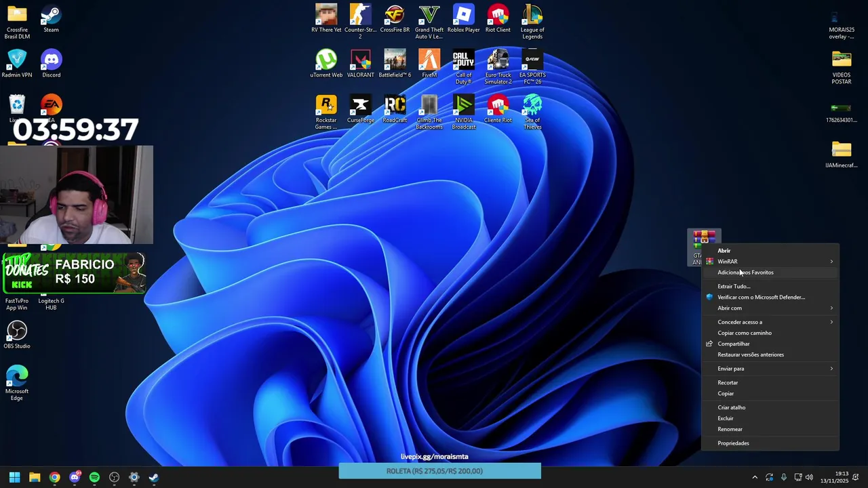The height and width of the screenshot is (488, 868).
Task: Select the Euro Truck Simulator 2 icon
Action: pyautogui.click(x=498, y=67)
